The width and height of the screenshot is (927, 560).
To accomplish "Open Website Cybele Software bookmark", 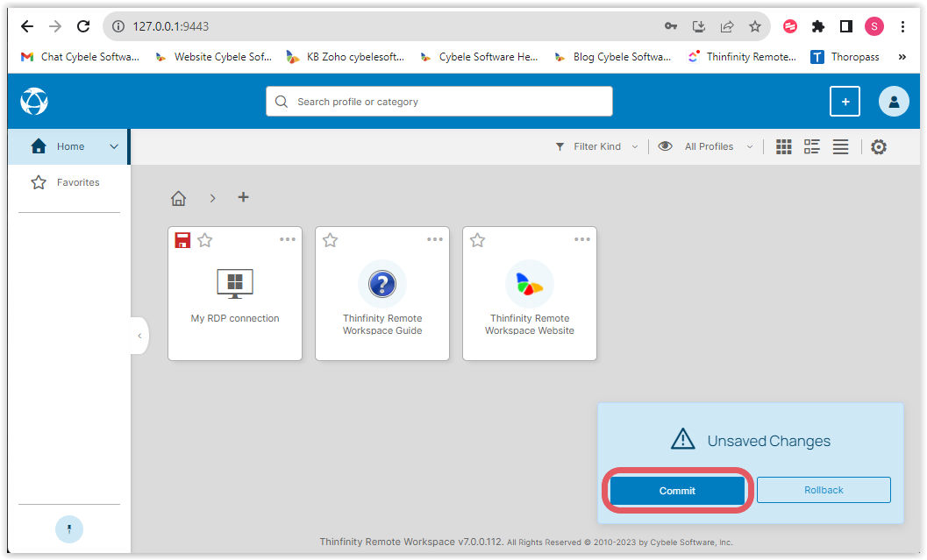I will [x=213, y=57].
